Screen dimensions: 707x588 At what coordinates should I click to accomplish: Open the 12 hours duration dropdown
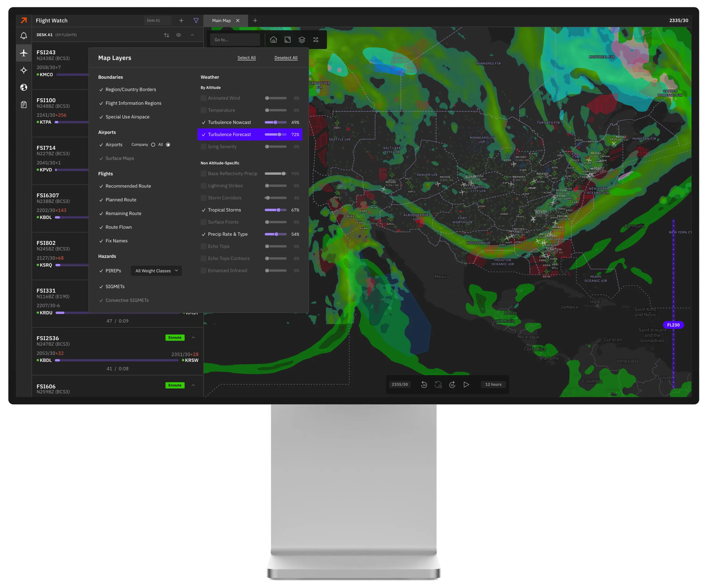(493, 384)
